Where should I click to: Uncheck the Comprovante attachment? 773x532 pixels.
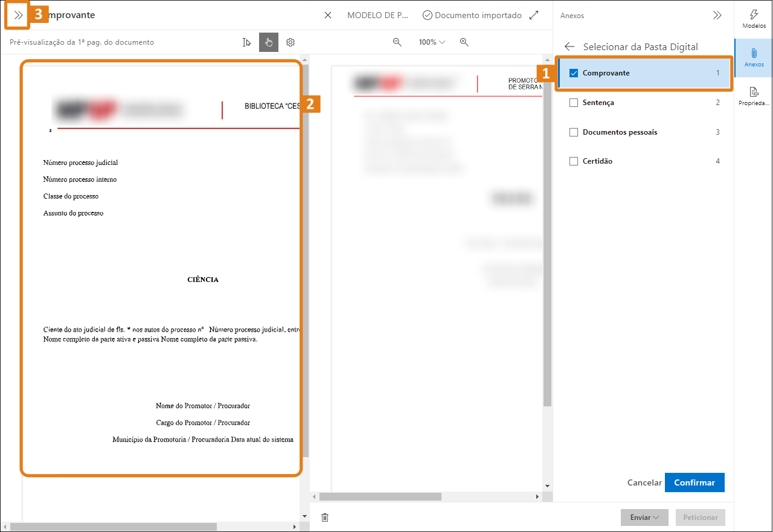[573, 72]
